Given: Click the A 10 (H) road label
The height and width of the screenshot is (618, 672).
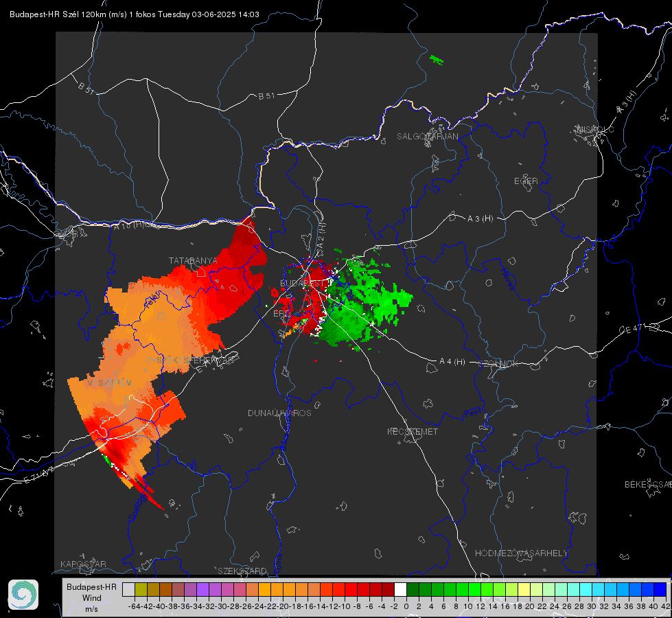Looking at the screenshot, I should point(128,226).
